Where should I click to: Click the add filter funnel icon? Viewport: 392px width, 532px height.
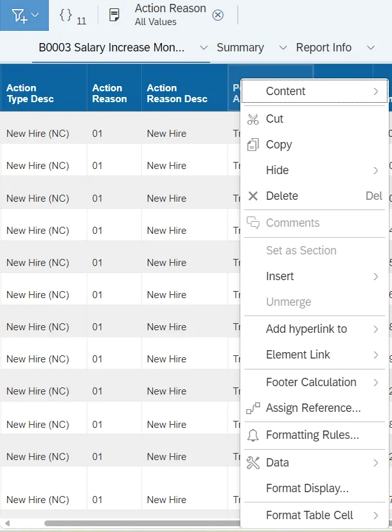[x=19, y=15]
